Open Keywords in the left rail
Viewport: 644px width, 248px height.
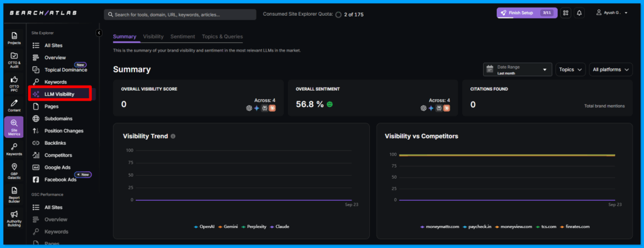pos(14,149)
